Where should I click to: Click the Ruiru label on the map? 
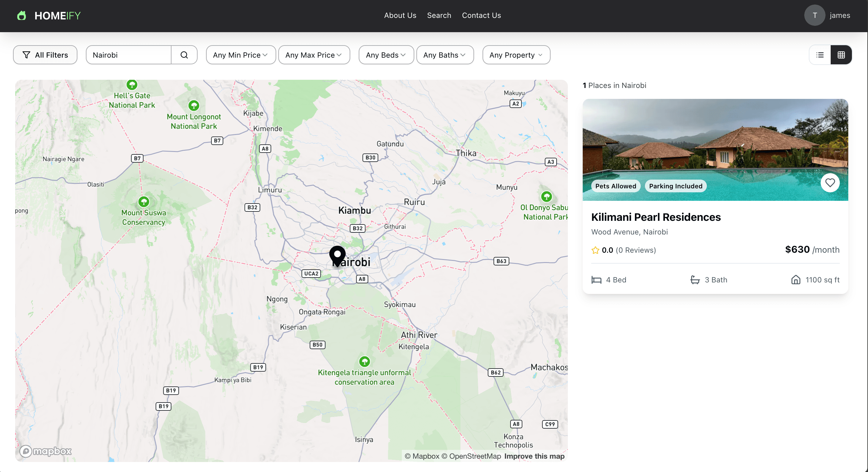[x=414, y=202]
